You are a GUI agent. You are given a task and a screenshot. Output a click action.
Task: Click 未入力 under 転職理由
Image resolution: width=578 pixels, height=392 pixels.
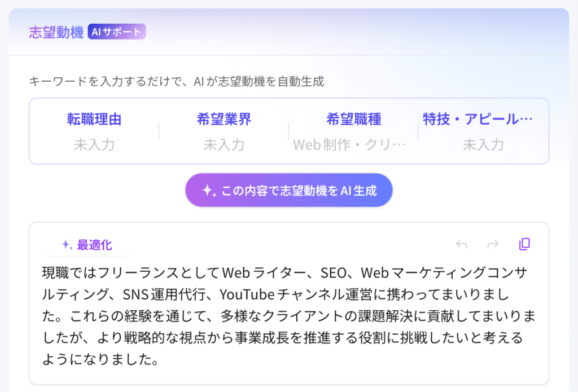(x=94, y=145)
